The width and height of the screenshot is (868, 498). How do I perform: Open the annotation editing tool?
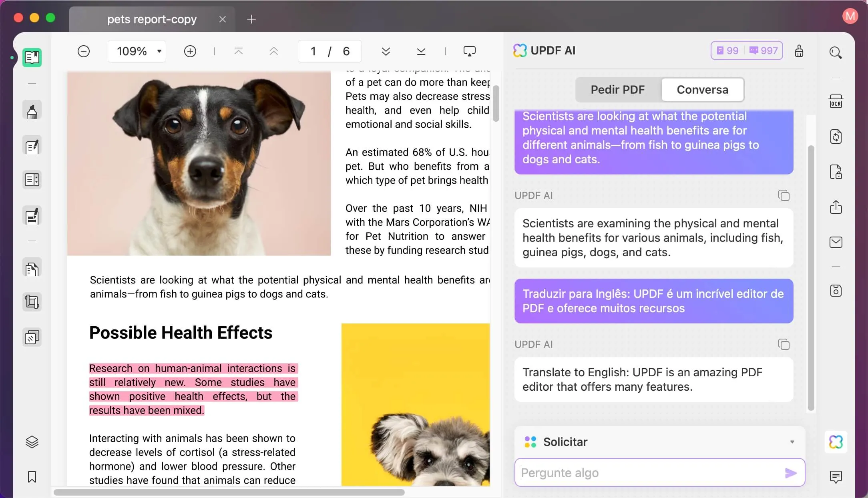click(x=32, y=145)
